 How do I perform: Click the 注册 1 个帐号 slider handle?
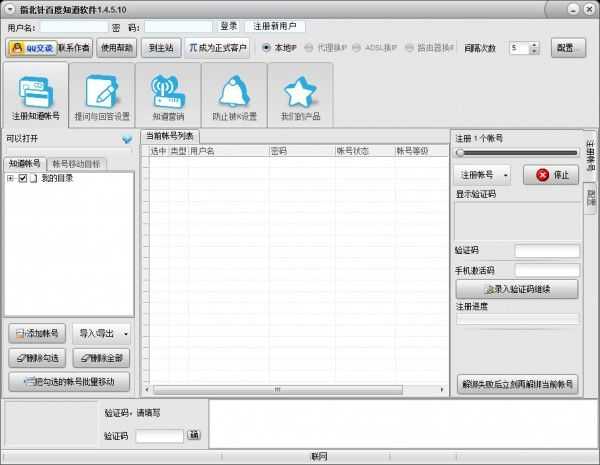tap(459, 153)
